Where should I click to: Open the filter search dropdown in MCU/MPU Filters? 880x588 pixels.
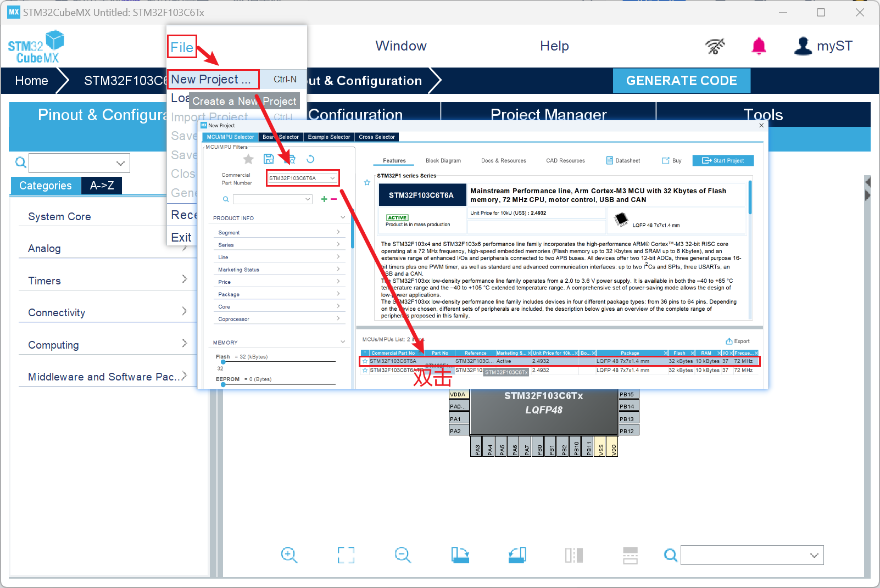pos(308,199)
